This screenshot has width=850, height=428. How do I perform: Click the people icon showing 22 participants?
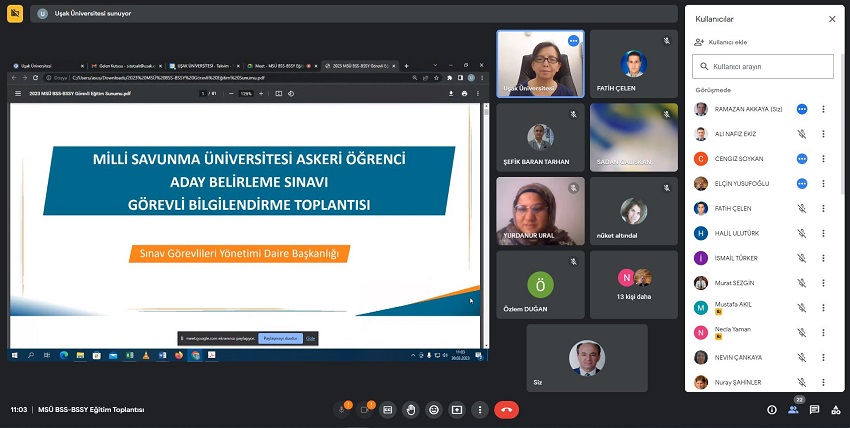pos(793,409)
